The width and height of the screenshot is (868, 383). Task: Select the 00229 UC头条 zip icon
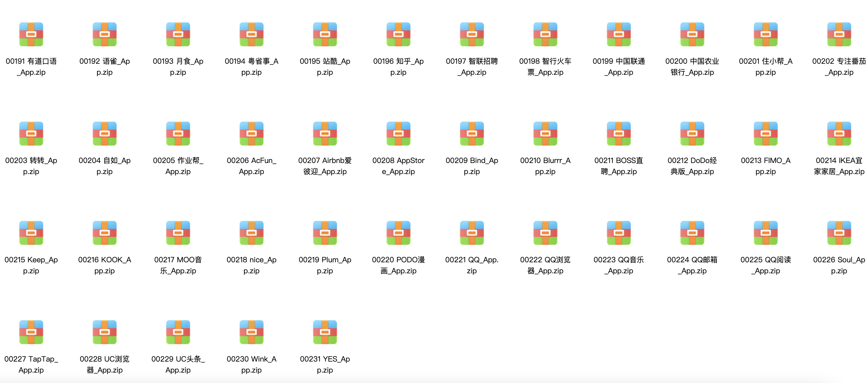pos(178,332)
